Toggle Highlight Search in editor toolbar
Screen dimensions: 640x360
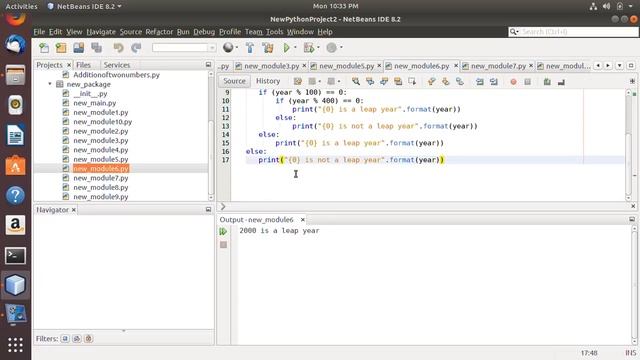[x=398, y=82]
